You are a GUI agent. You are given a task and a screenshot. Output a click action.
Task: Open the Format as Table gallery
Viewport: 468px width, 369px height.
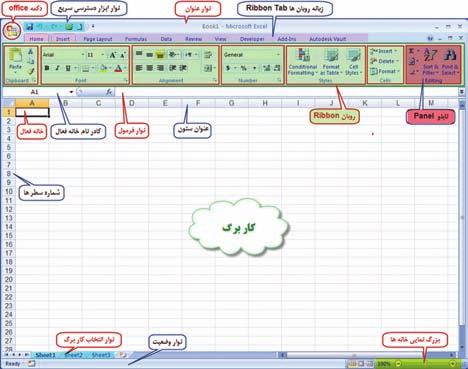click(x=331, y=62)
